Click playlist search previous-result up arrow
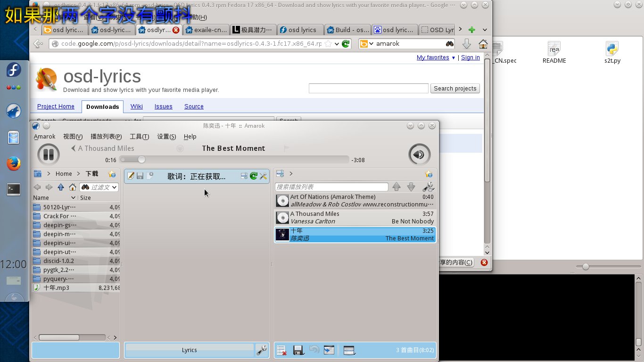Screen dimensions: 644x362 pos(396,187)
